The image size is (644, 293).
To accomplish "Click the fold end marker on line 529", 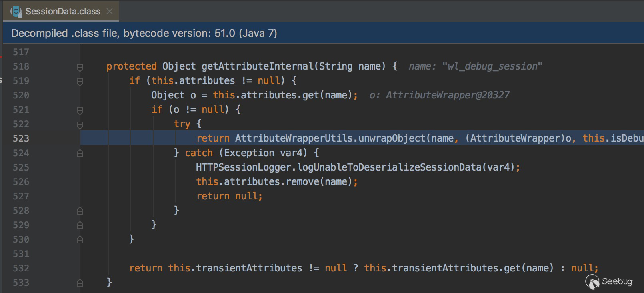I will (80, 225).
